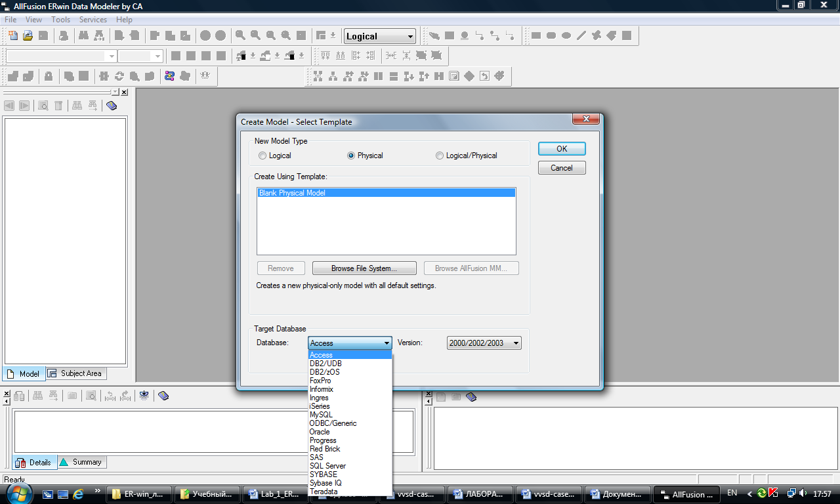Pick Red Brick in the database list
840x504 pixels.
(x=350, y=449)
